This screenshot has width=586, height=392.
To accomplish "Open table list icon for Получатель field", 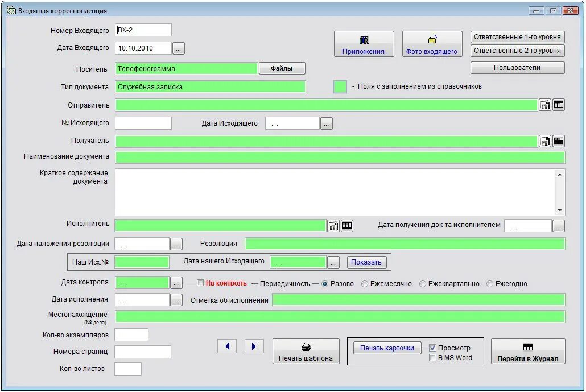I will (x=559, y=141).
